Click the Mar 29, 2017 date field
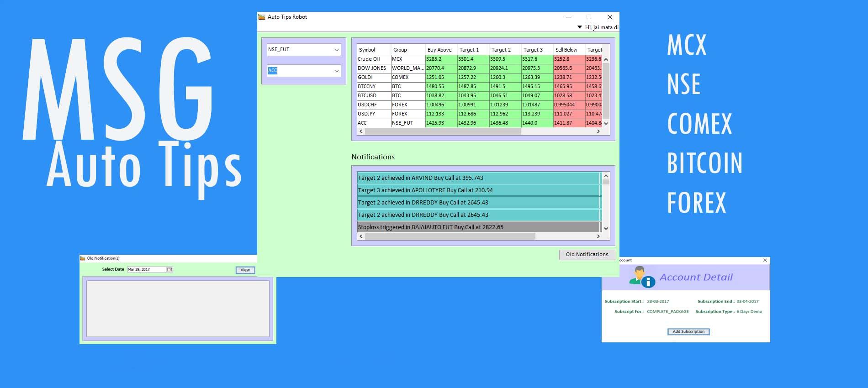 tap(147, 270)
